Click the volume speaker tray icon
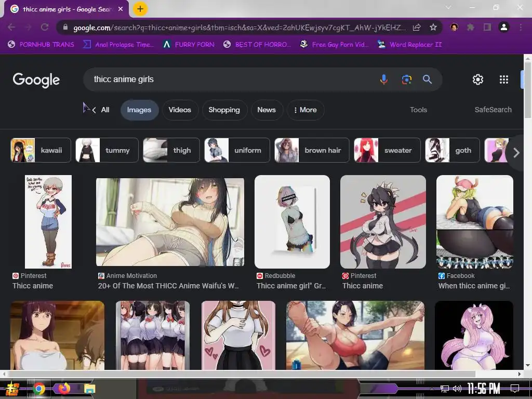The height and width of the screenshot is (399, 532). coord(457,389)
